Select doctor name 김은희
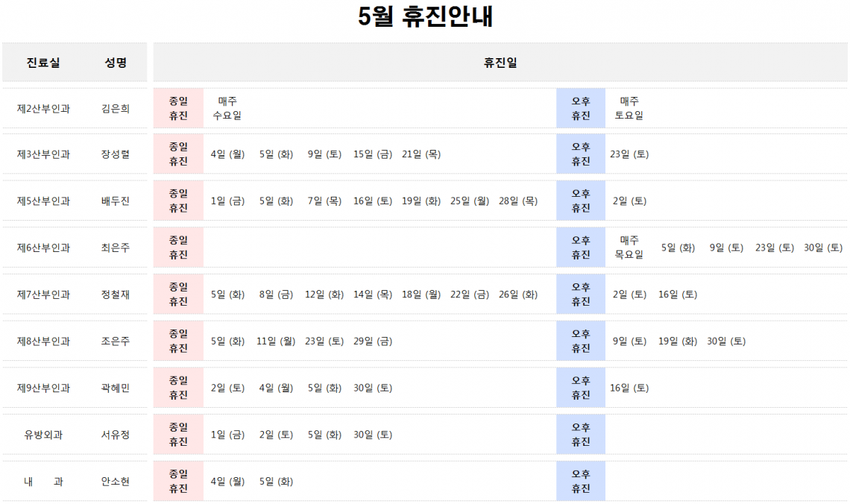 tap(116, 108)
